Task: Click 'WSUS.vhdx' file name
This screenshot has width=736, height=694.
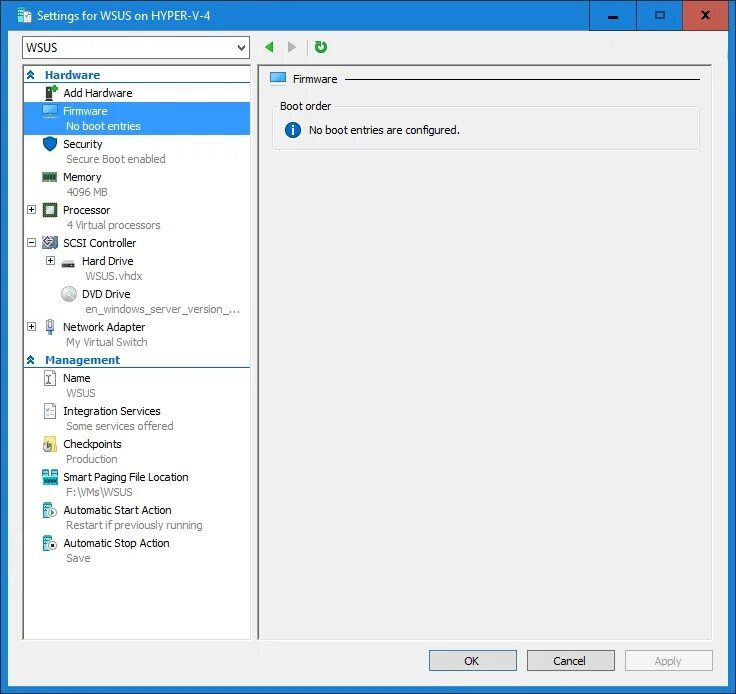Action: coord(114,276)
